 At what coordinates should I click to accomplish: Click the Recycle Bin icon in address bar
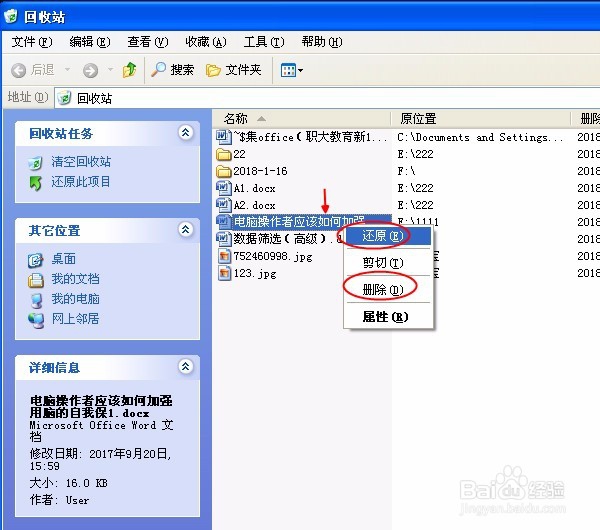click(x=65, y=98)
